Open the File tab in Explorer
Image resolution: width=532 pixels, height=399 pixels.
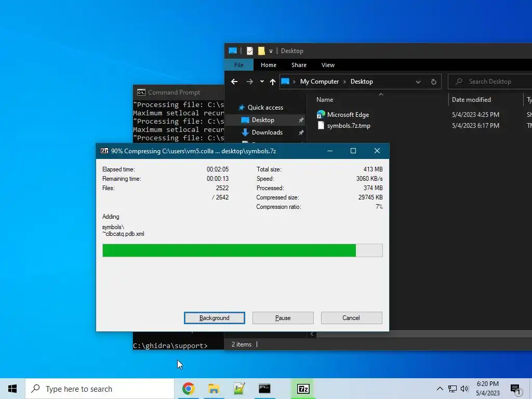tap(239, 65)
